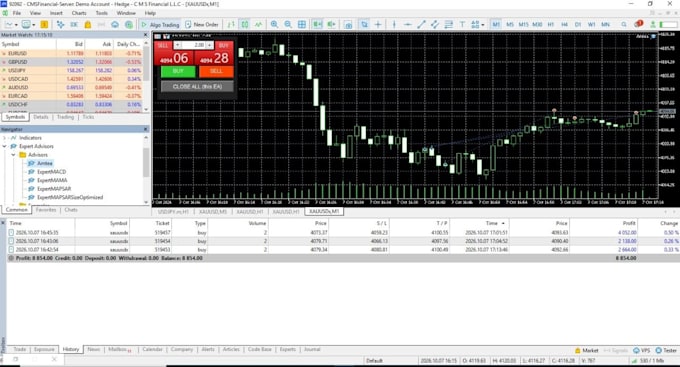Viewport: 680px width, 367px height.
Task: Select ExpertMACD advisor in Navigator
Action: [x=51, y=172]
